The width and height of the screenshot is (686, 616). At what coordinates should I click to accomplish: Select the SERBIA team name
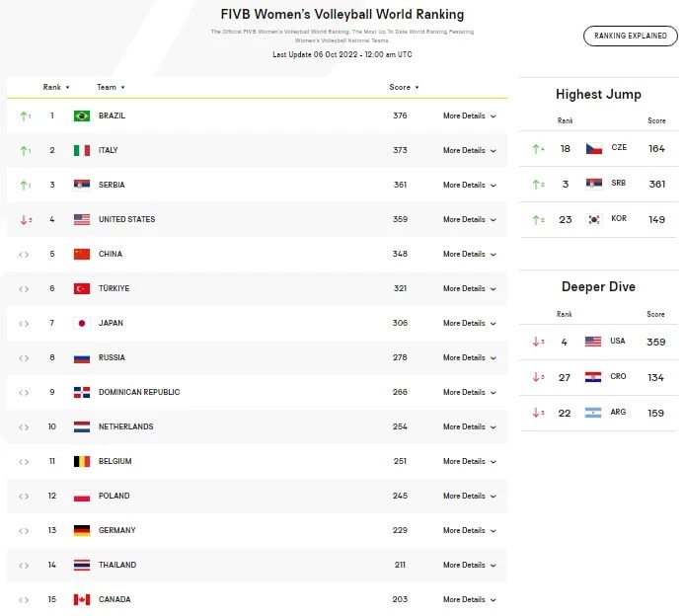(112, 186)
